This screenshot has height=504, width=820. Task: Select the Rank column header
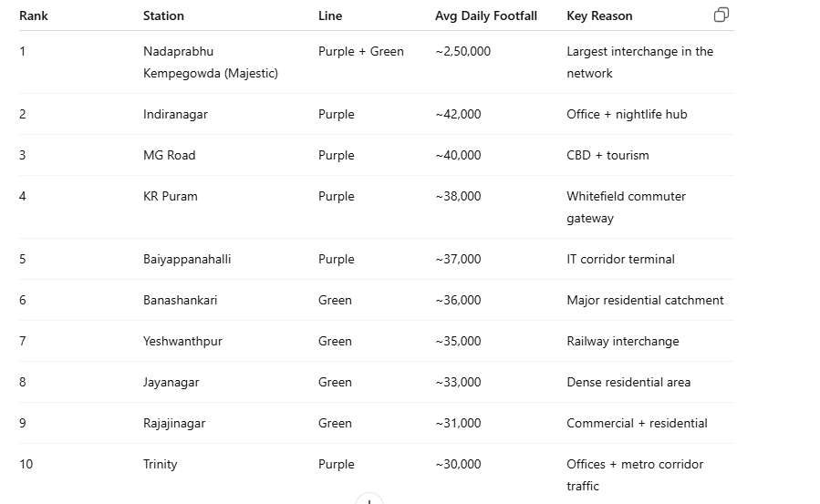(x=34, y=15)
